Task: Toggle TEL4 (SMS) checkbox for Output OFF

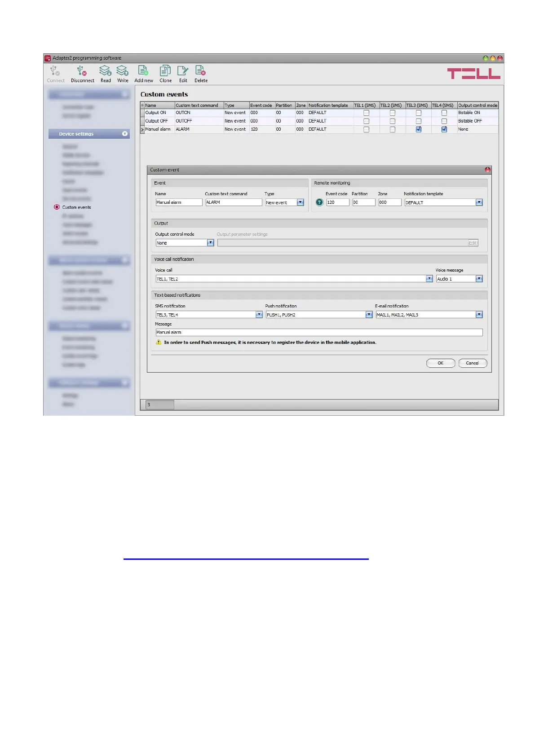Action: (444, 121)
